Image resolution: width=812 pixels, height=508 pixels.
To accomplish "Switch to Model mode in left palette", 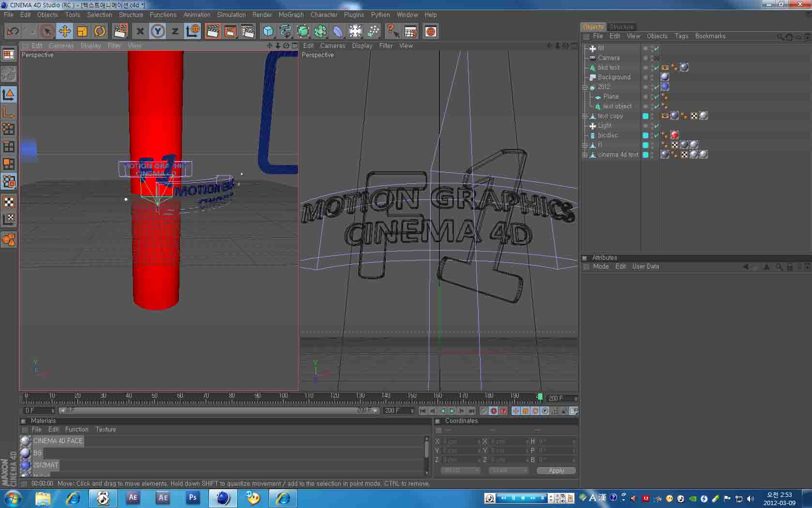I will point(9,94).
